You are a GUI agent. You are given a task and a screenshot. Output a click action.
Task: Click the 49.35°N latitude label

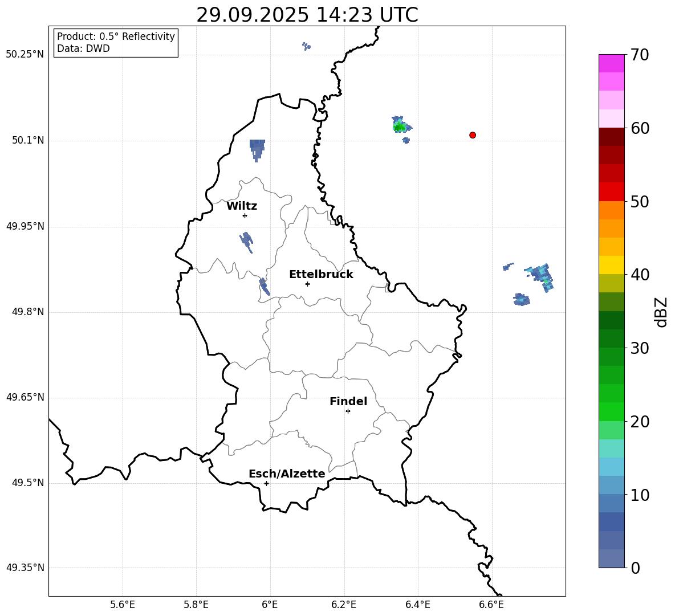[25, 568]
